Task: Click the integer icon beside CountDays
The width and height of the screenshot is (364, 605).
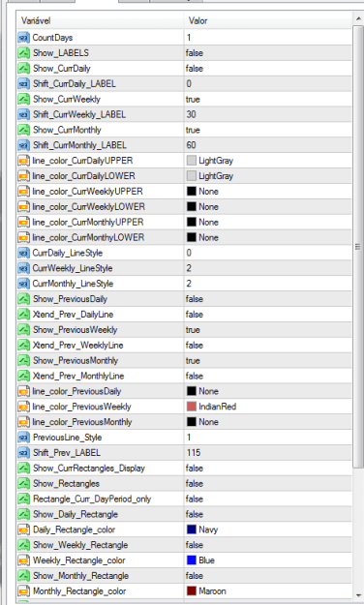Action: 23,38
